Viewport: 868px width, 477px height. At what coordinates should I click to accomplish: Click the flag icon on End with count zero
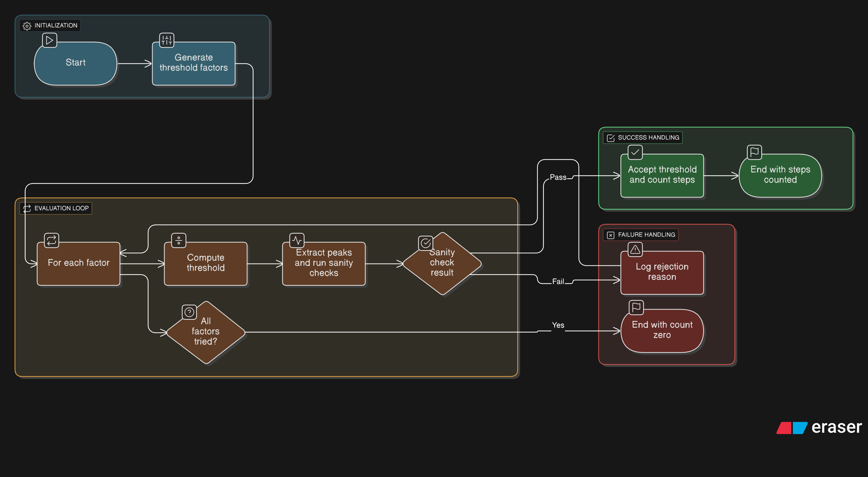point(636,307)
